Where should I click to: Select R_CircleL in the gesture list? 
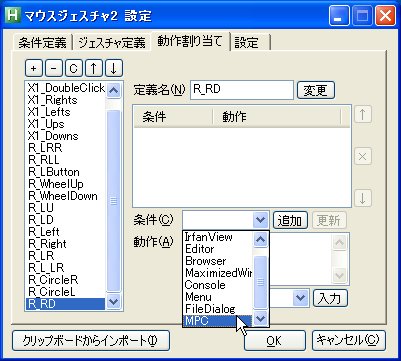[66, 292]
